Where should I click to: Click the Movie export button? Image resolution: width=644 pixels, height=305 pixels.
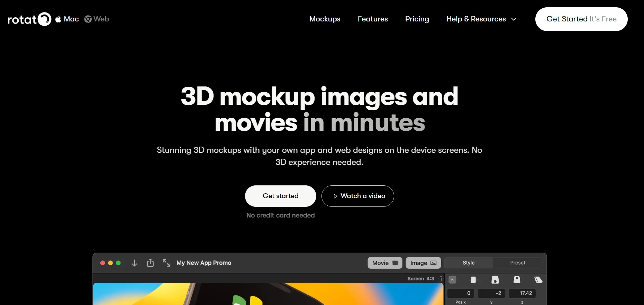(384, 263)
